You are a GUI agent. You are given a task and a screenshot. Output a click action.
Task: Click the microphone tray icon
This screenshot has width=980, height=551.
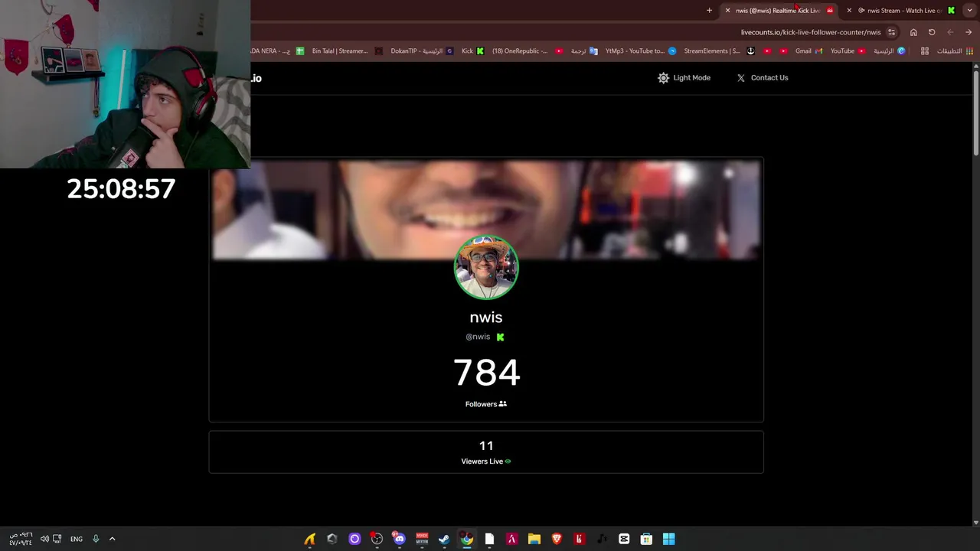[x=96, y=539]
